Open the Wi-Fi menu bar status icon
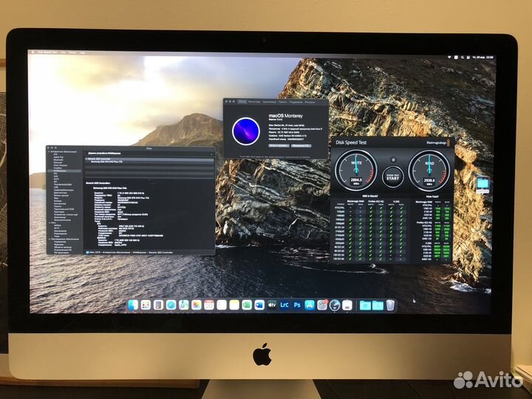 (x=450, y=58)
